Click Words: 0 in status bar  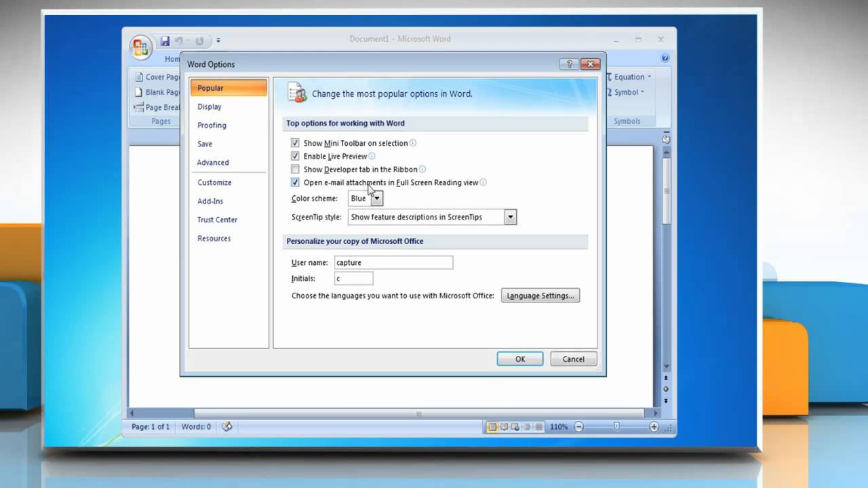[x=196, y=427]
